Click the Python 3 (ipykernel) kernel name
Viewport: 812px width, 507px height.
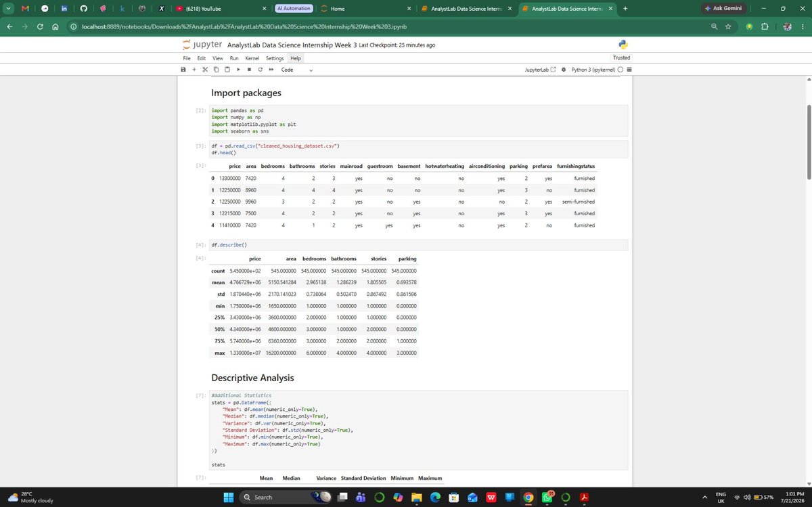tap(592, 70)
